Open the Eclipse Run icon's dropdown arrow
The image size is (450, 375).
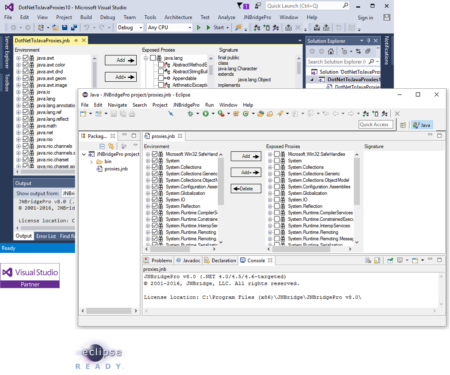(x=213, y=114)
